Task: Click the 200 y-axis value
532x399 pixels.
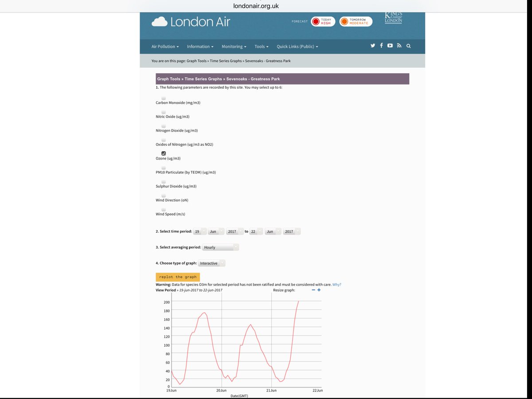Action: pyautogui.click(x=167, y=302)
